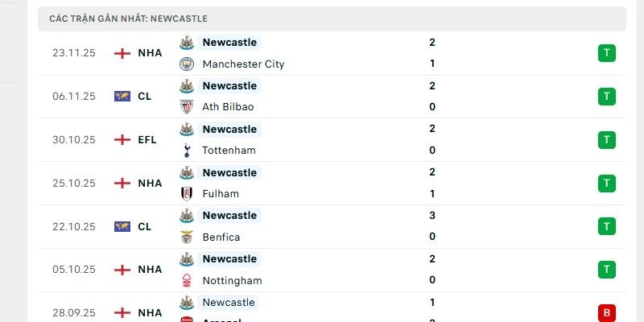The image size is (644, 322).
Task: Click the Nottingham club crest icon
Action: 187,281
